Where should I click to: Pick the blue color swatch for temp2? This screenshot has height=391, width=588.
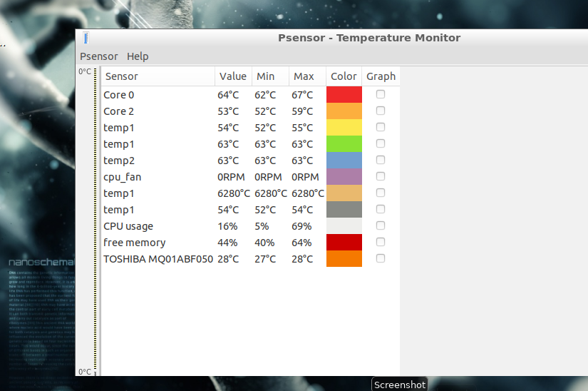coord(344,160)
